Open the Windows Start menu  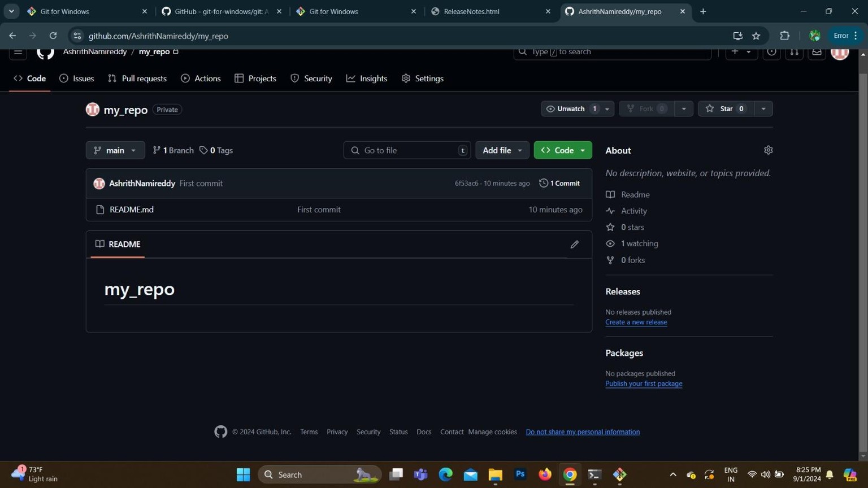(244, 475)
